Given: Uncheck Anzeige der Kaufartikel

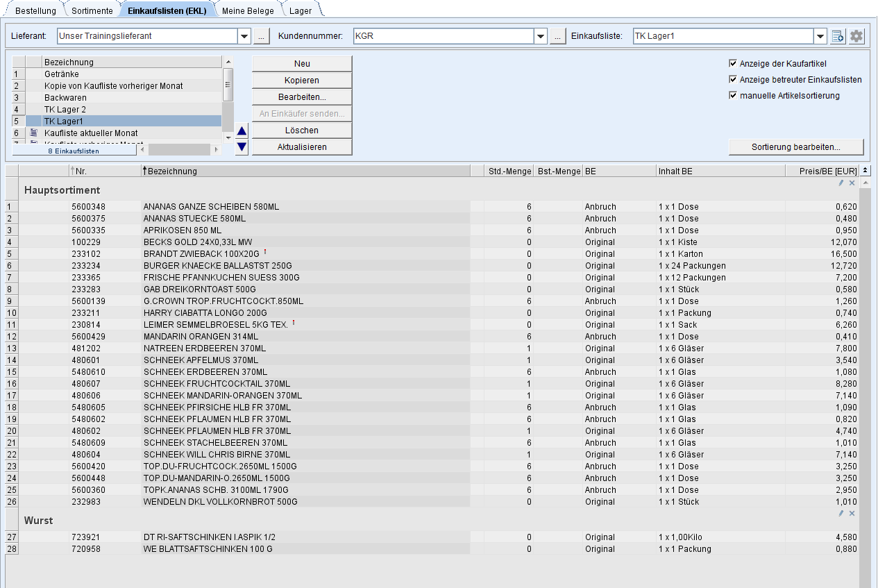Looking at the screenshot, I should click(733, 63).
